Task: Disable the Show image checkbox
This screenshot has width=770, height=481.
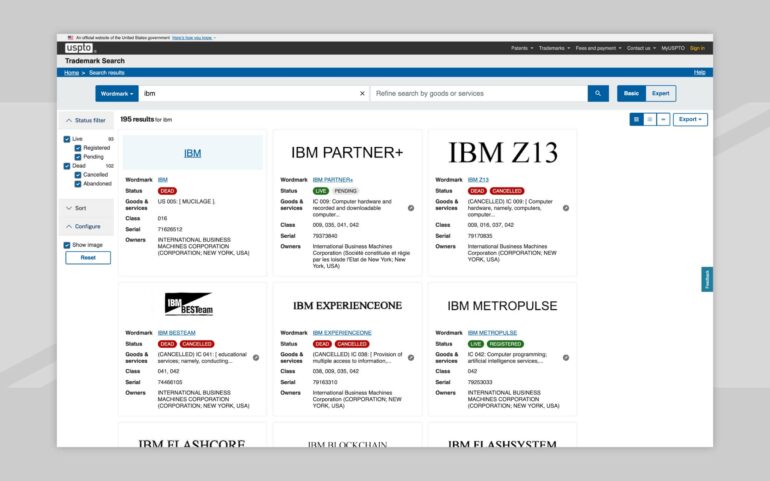Action: (67, 245)
